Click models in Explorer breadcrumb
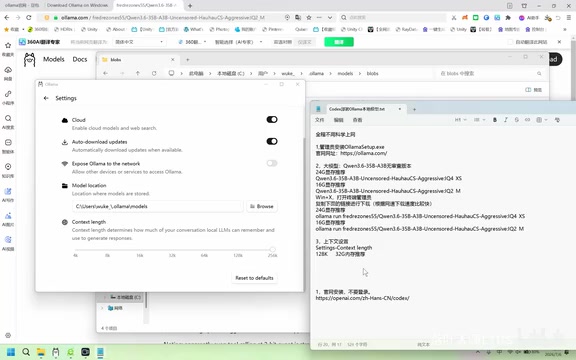The image size is (576, 360). pyautogui.click(x=345, y=73)
